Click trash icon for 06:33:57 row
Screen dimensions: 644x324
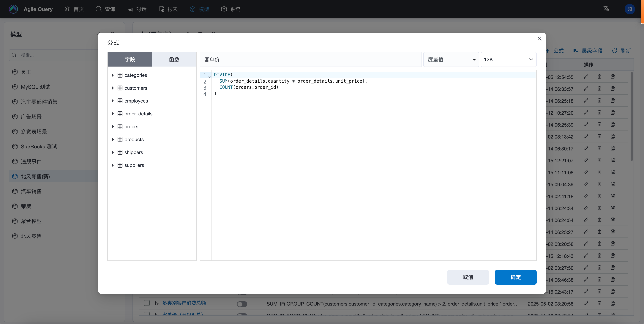(599, 89)
